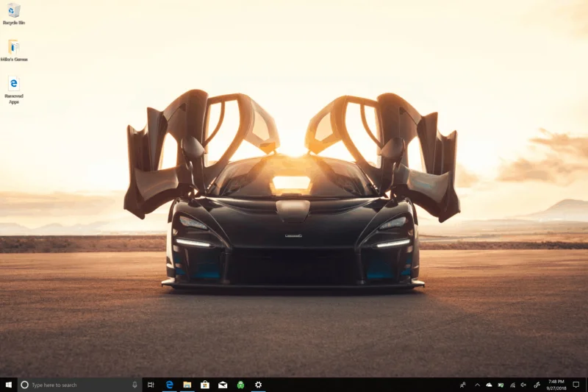Launch Microsoft Edge from the taskbar
This screenshot has height=392, width=588.
[169, 385]
